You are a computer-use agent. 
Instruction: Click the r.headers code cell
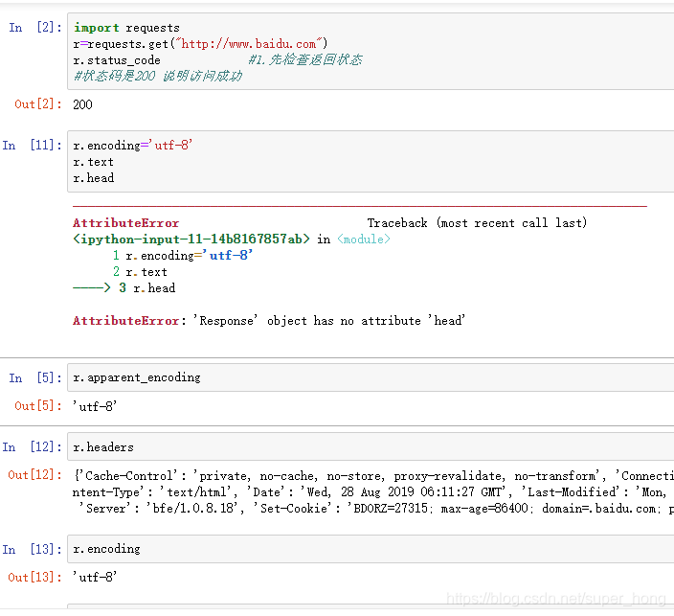(x=371, y=447)
